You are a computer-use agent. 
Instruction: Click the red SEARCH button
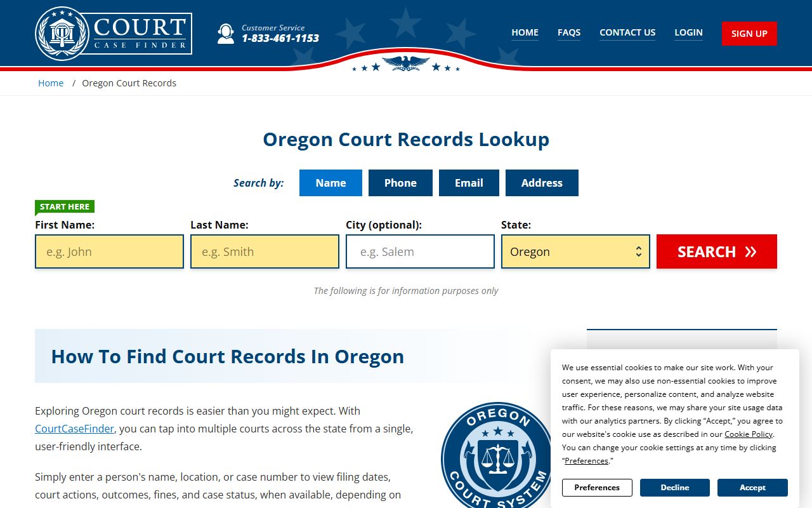click(x=717, y=251)
